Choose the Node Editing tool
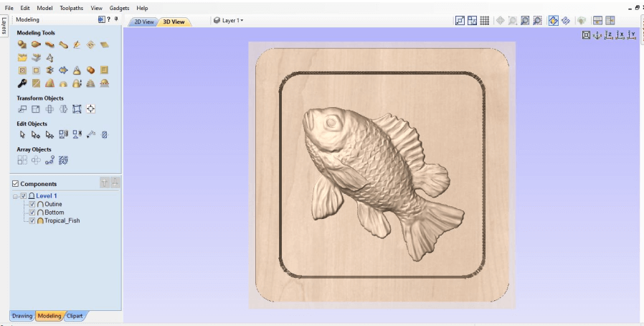Screen dimensions: 644x326 [36, 134]
